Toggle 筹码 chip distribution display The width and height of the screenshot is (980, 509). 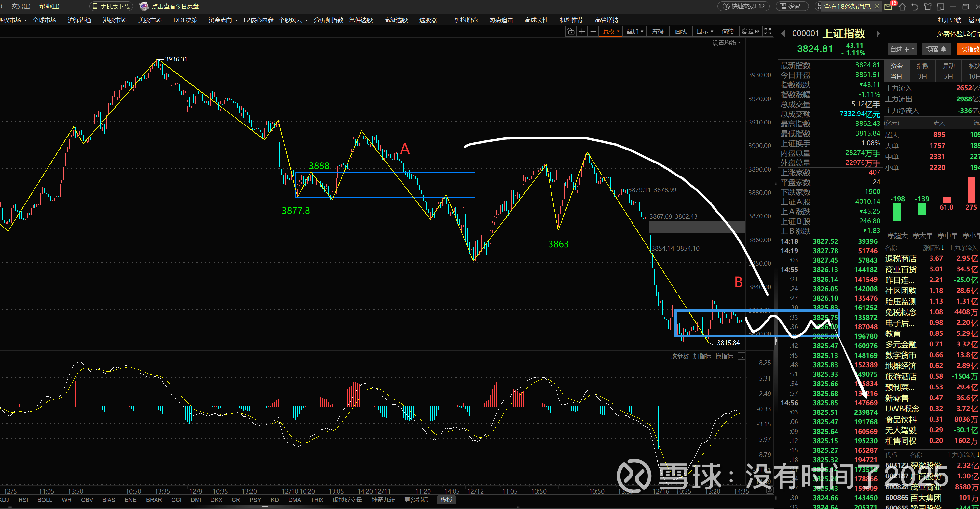coord(657,32)
